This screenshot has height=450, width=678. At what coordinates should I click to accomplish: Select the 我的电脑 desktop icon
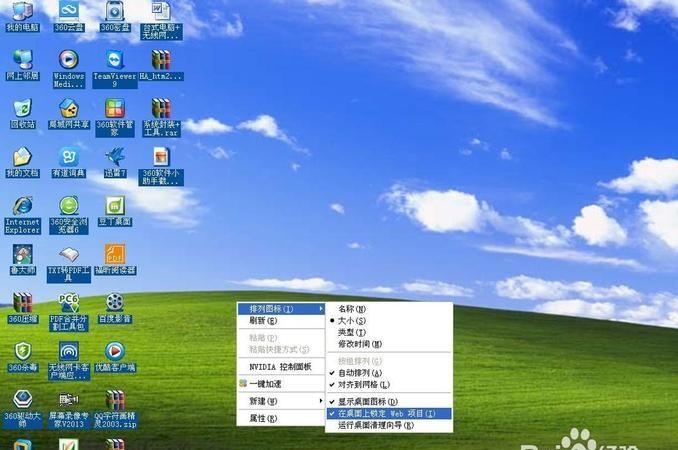(x=22, y=12)
